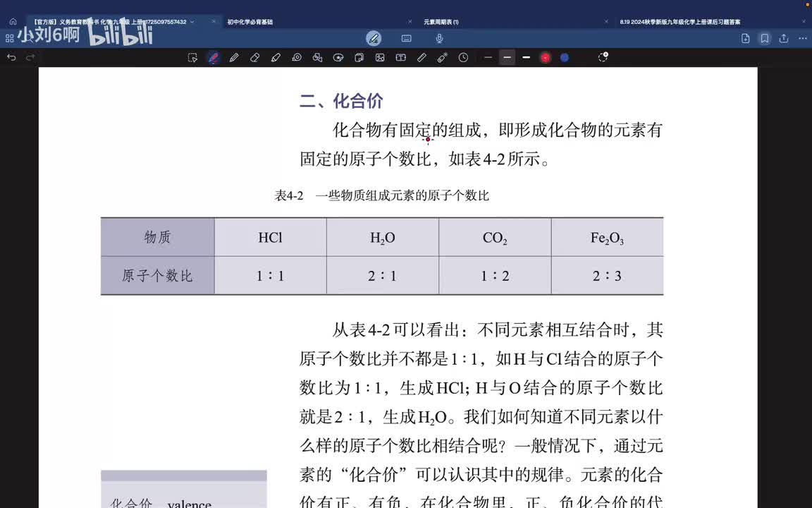Click the line beginning 化合物有固定的组成
The image size is (812, 508).
(x=497, y=130)
